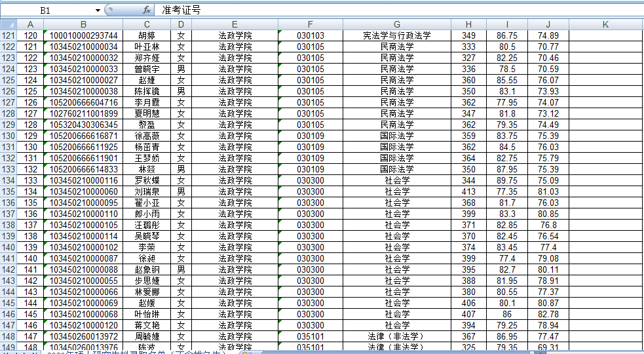Click the name cell 曾晓宇

click(x=147, y=69)
